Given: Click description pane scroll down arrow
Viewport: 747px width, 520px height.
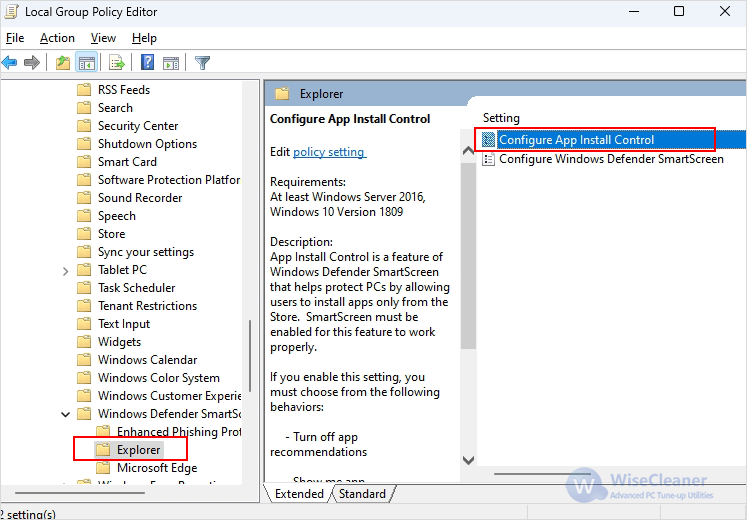Looking at the screenshot, I should 468,460.
